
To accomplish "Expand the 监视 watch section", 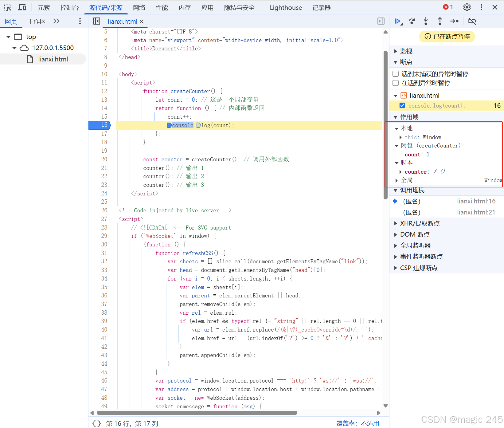I will pos(396,51).
